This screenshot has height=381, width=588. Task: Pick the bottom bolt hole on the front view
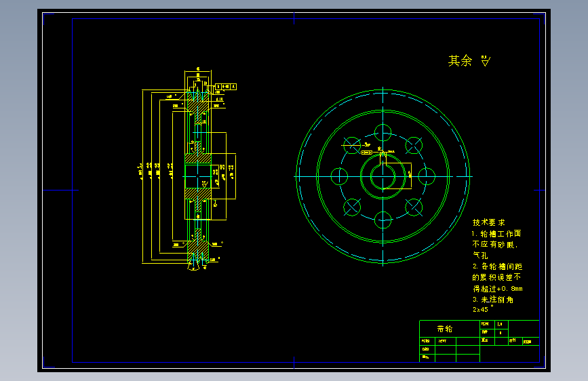[x=383, y=220]
